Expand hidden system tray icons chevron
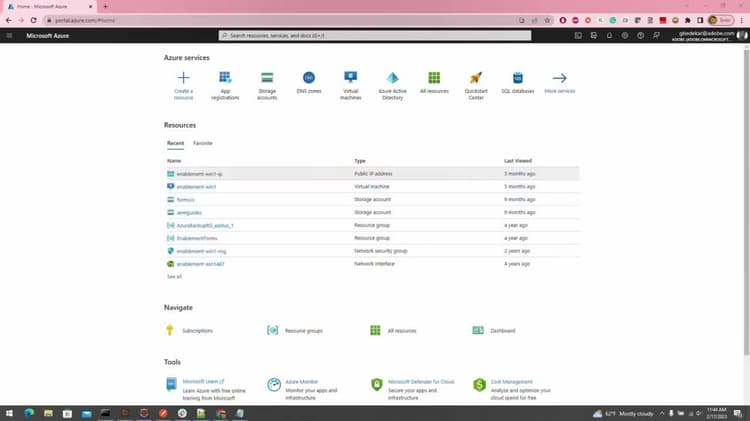The width and height of the screenshot is (750, 421). coord(662,413)
